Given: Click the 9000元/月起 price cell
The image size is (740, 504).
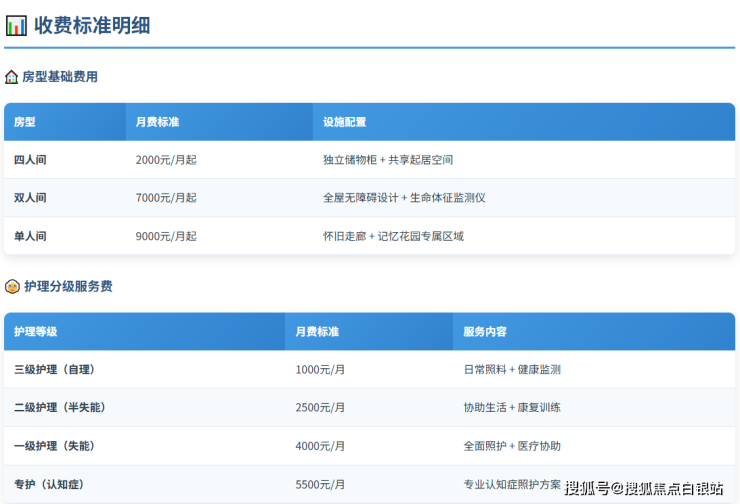Looking at the screenshot, I should tap(166, 236).
